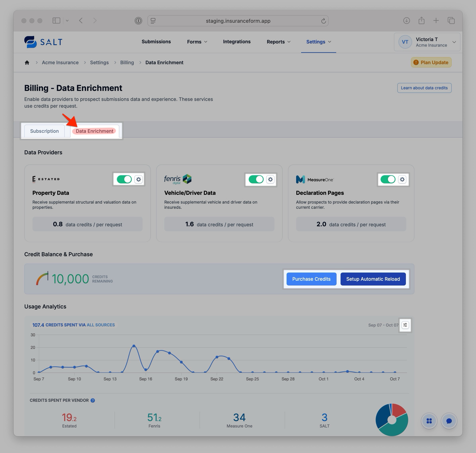Turn off the Fenris Vehicle/Driver Data toggle
476x453 pixels.
pyautogui.click(x=256, y=179)
